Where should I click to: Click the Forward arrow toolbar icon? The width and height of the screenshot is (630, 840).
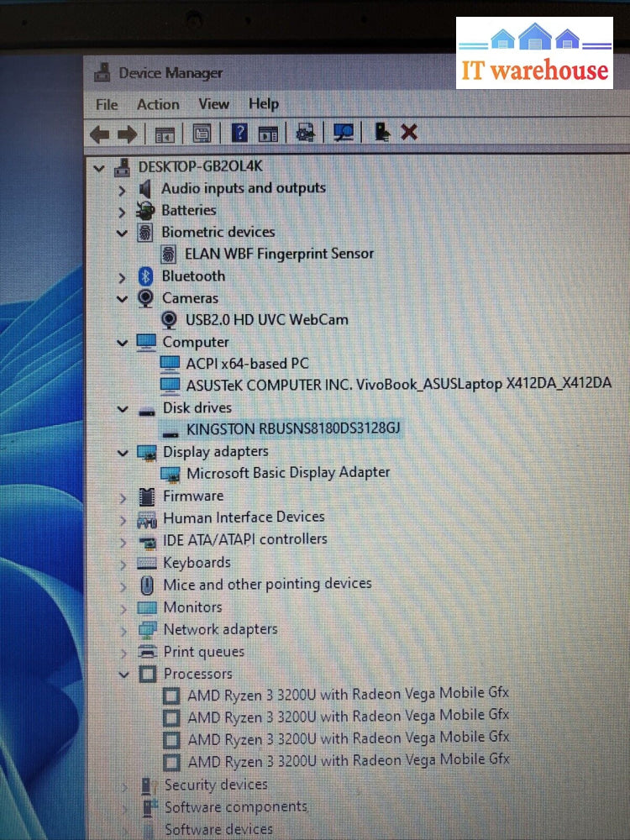tap(127, 134)
